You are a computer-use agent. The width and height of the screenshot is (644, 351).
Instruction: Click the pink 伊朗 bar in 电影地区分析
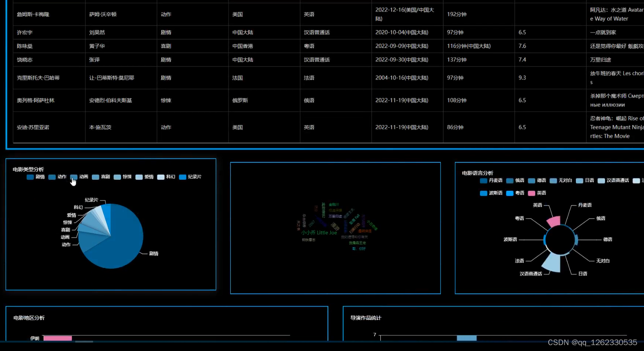click(58, 338)
